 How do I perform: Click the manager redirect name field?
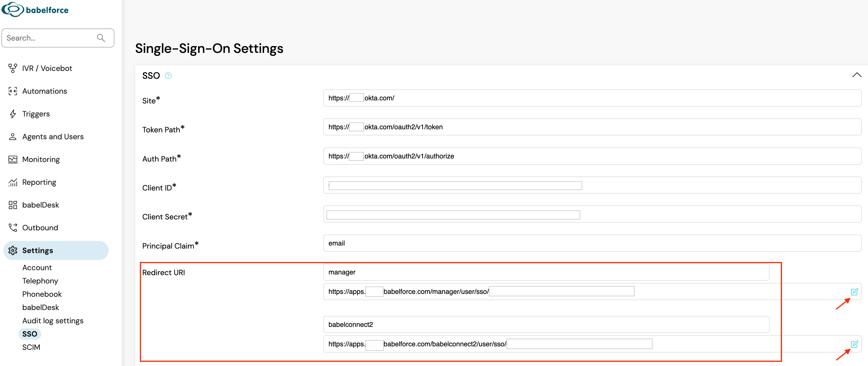point(546,272)
